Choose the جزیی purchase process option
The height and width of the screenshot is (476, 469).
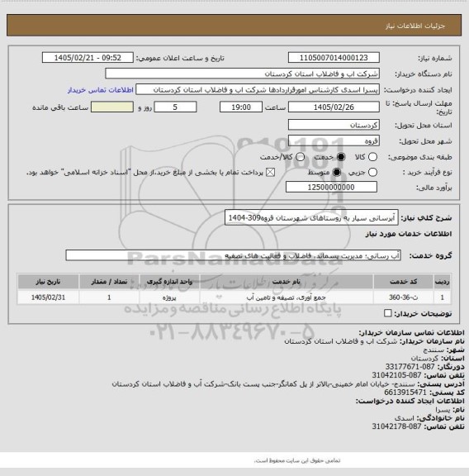click(372, 172)
